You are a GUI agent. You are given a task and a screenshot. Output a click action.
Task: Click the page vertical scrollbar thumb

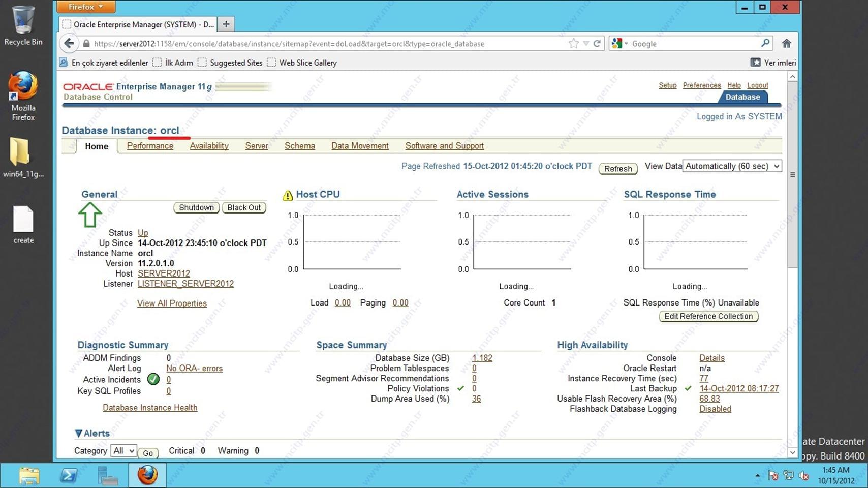[x=792, y=174]
